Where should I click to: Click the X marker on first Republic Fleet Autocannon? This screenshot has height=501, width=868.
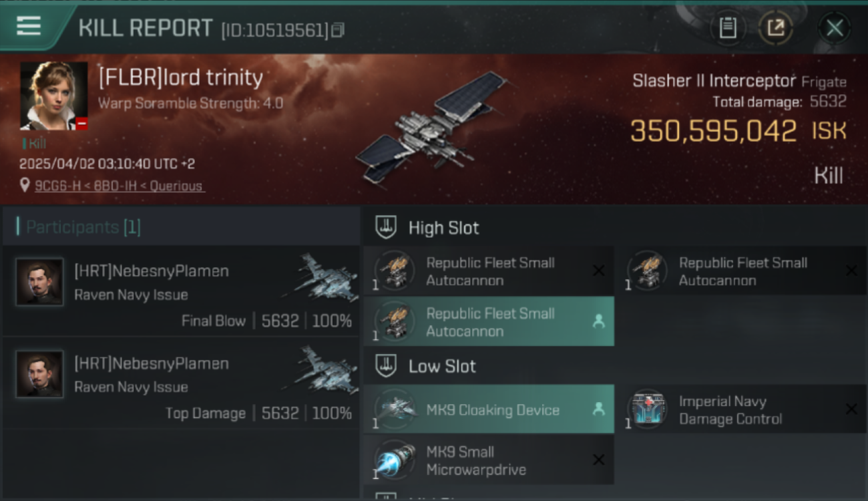pos(598,271)
